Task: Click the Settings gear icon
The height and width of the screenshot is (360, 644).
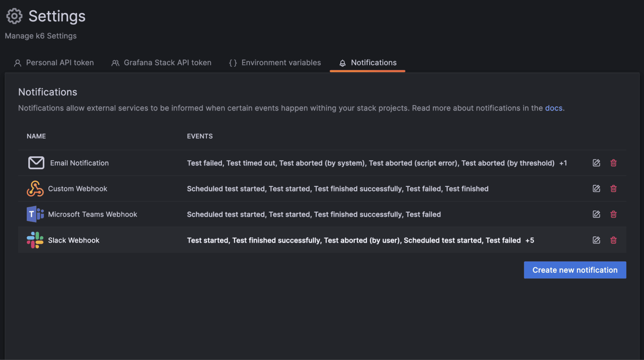Action: point(14,15)
